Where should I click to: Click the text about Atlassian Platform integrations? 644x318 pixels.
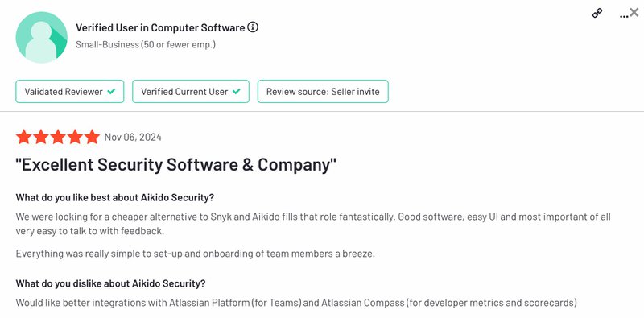(x=296, y=304)
